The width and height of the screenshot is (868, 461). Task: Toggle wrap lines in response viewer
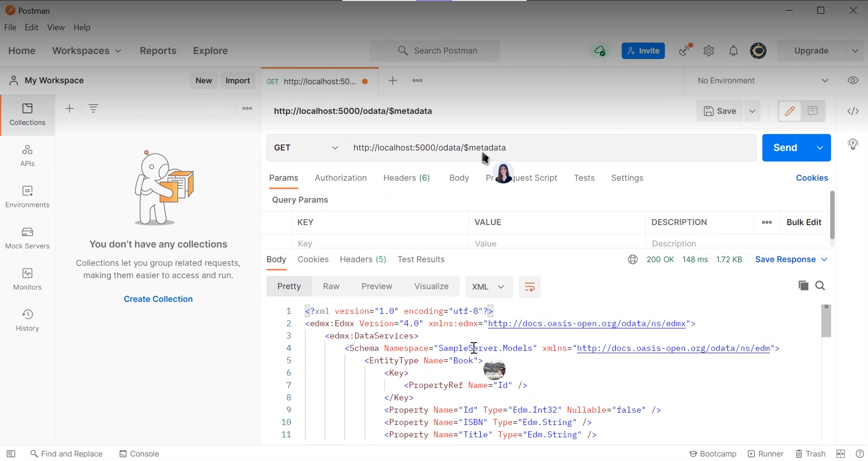[529, 287]
